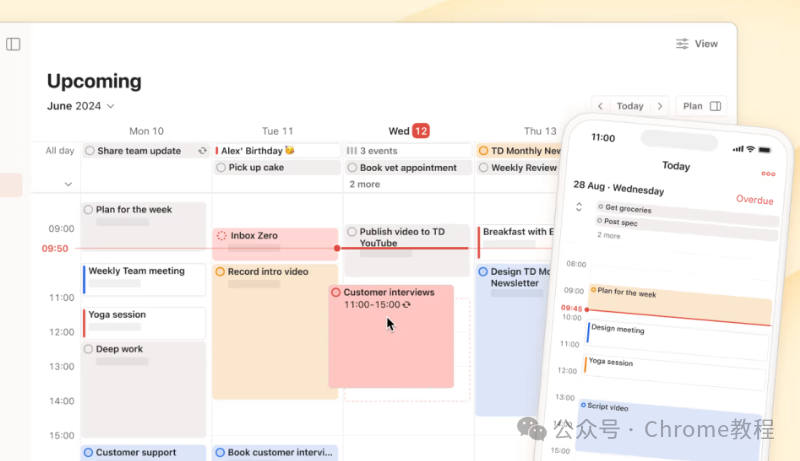Check off Book vet appointment
The width and height of the screenshot is (800, 461).
coord(352,168)
